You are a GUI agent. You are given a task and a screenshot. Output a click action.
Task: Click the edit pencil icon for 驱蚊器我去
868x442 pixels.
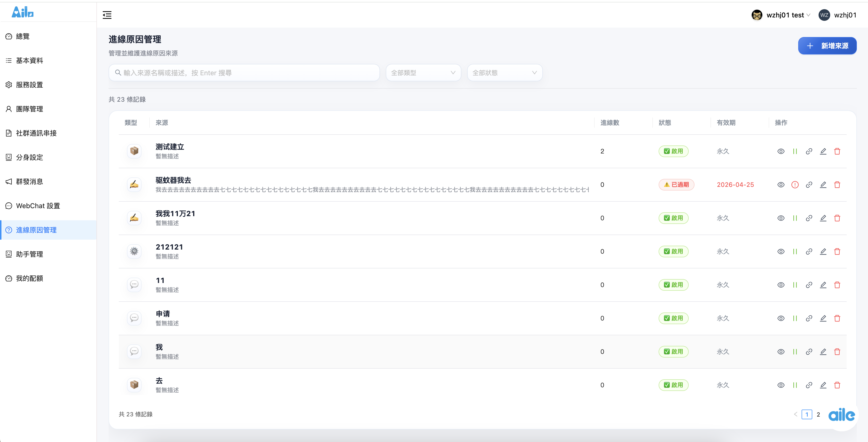[823, 184]
